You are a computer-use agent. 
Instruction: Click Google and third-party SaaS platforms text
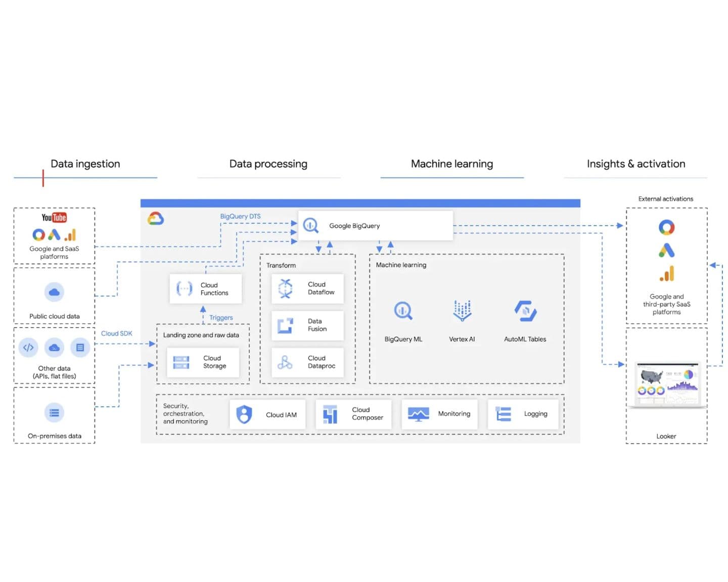667,304
